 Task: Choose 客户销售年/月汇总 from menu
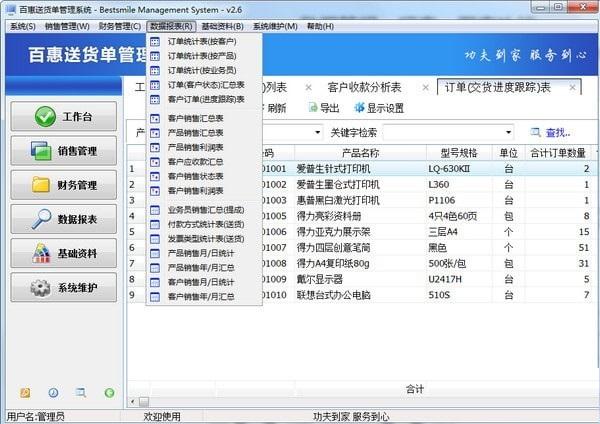tap(201, 297)
